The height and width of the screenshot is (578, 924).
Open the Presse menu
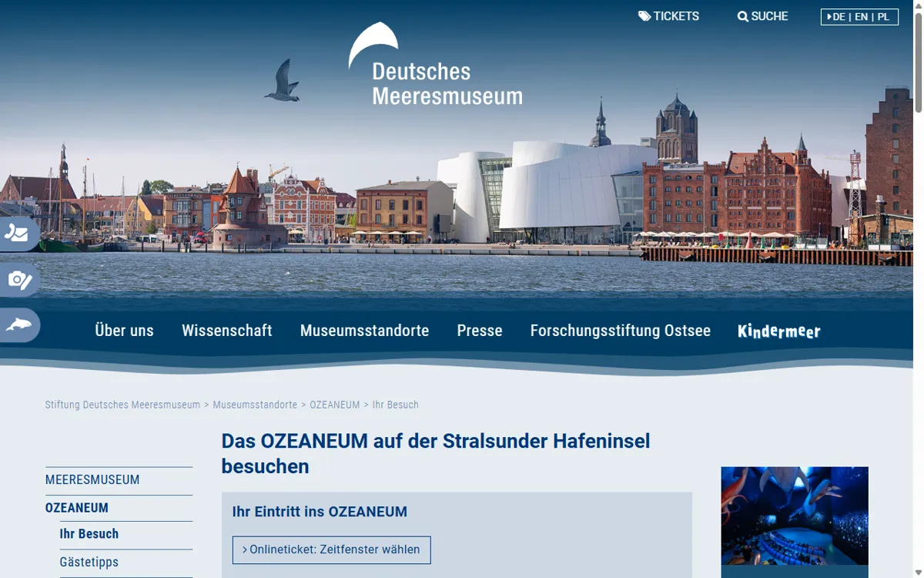pyautogui.click(x=480, y=331)
